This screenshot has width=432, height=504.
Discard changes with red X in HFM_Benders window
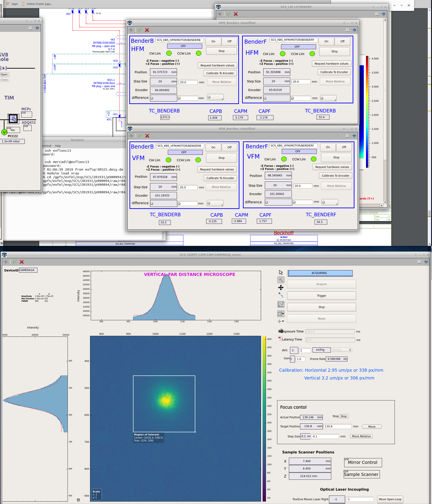point(147,30)
